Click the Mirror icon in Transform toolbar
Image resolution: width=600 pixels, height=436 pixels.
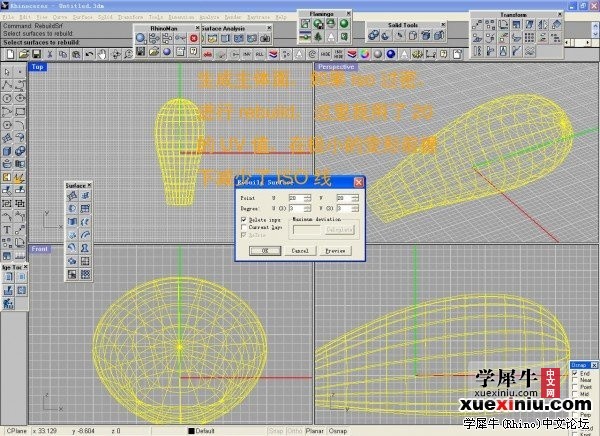coord(543,25)
